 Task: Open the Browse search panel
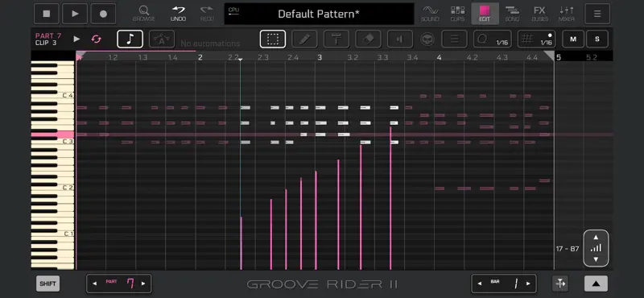click(144, 14)
